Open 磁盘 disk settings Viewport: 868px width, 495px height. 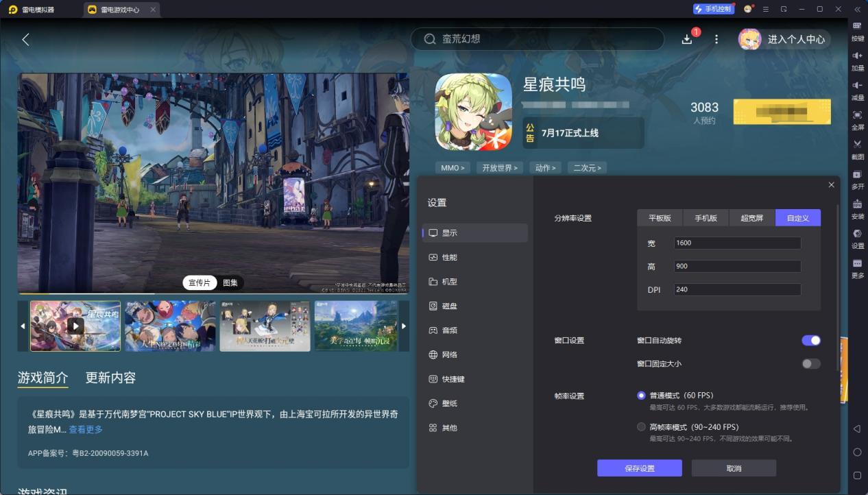coord(475,306)
